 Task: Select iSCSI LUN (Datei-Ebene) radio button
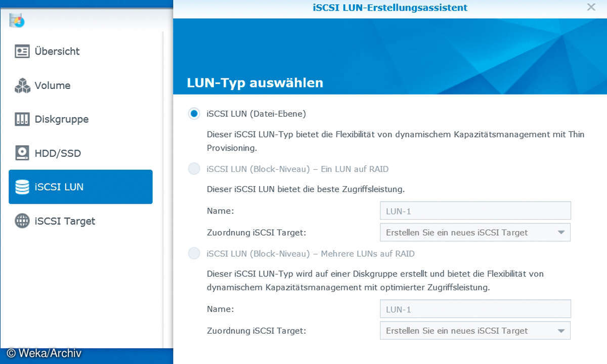194,114
